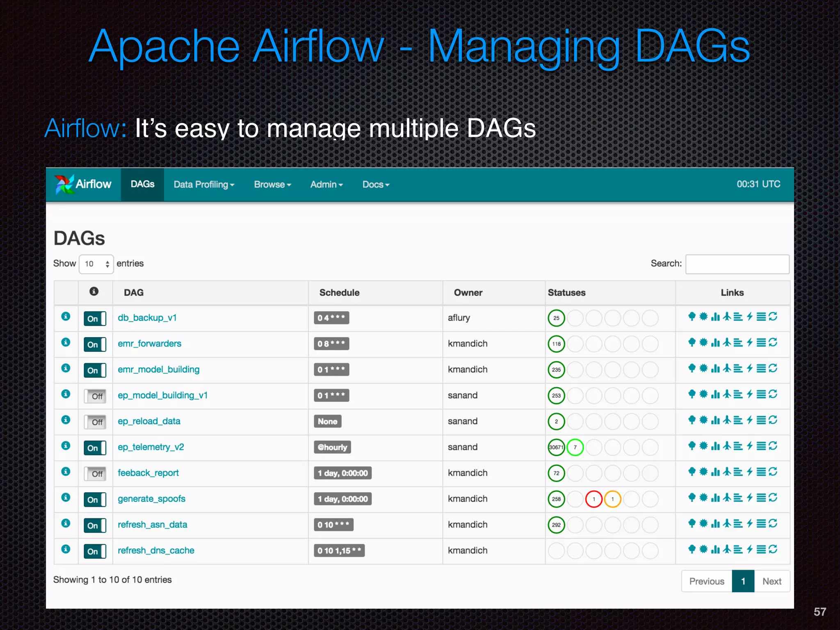
Task: Click the Airflow pinwheel logo
Action: pyautogui.click(x=64, y=184)
